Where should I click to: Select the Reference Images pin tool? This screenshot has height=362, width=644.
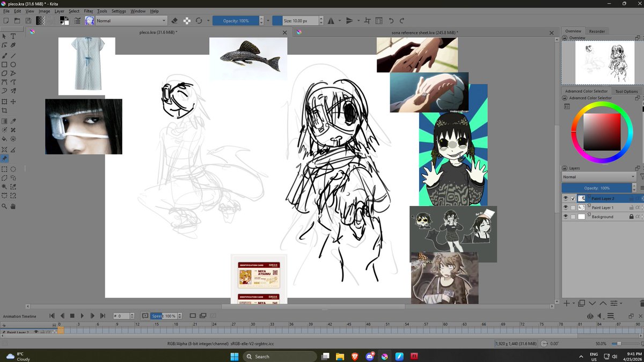[4, 159]
